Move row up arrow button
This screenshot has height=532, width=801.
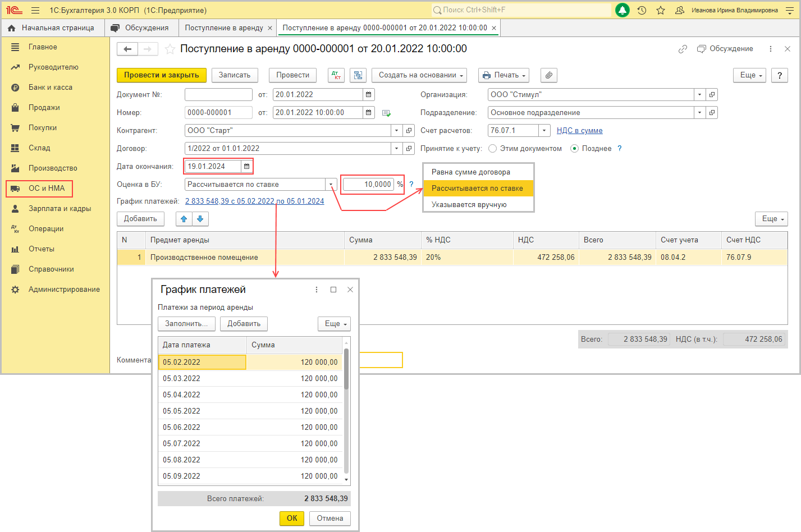pos(184,219)
